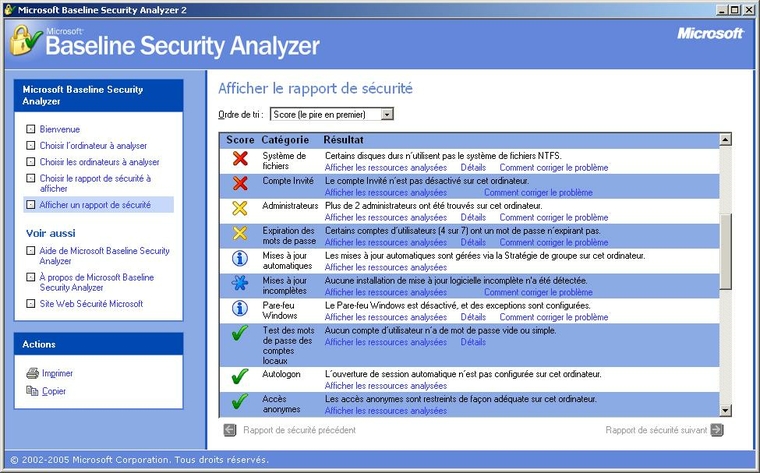Click Comment corriger le problème for Compte Invité
This screenshot has width=760, height=473.
point(538,192)
